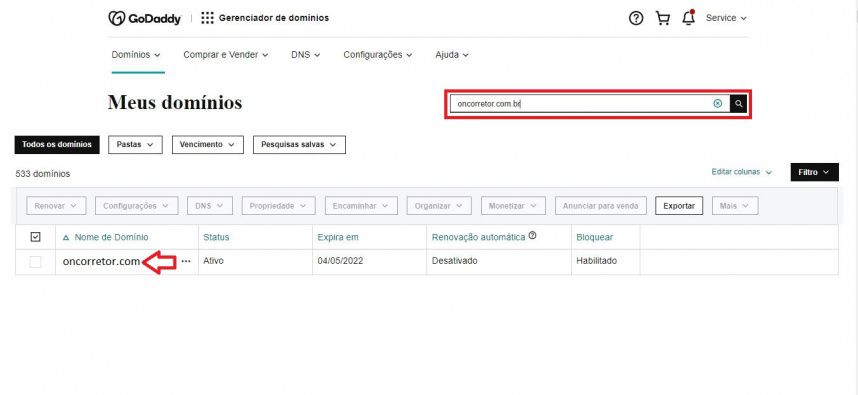Click the Ativo status cell
Viewport: 858px width, 395px height.
click(213, 261)
